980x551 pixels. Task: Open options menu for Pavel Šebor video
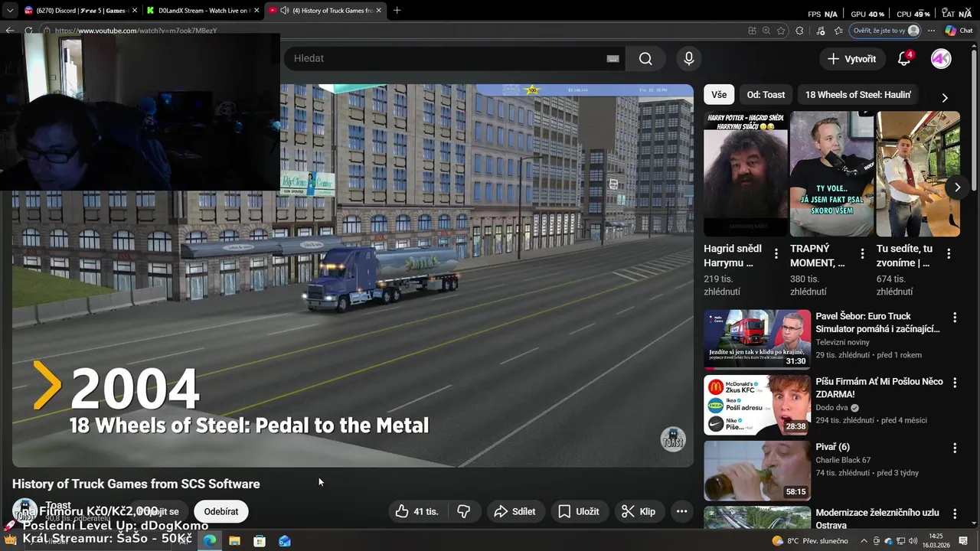click(955, 317)
